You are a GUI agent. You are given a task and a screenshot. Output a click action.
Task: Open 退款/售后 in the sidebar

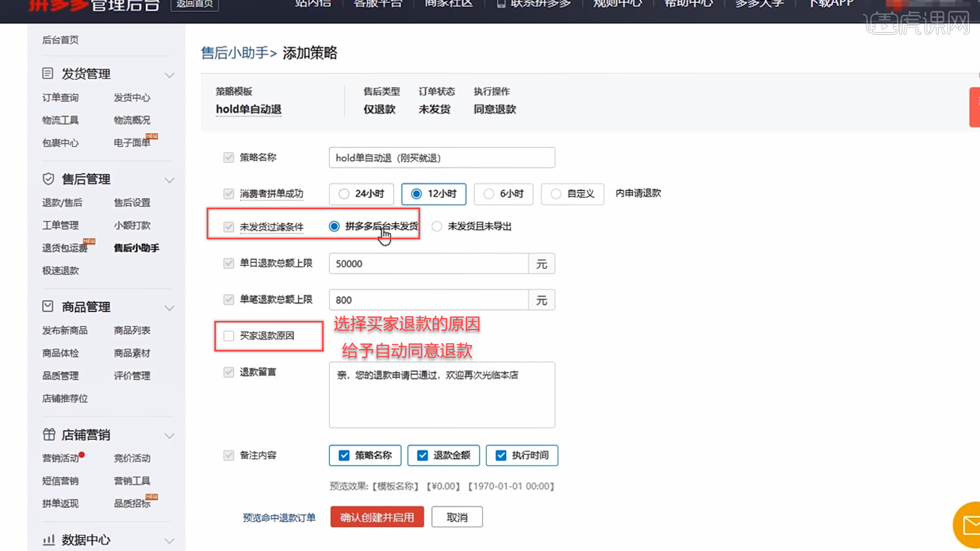pyautogui.click(x=62, y=203)
